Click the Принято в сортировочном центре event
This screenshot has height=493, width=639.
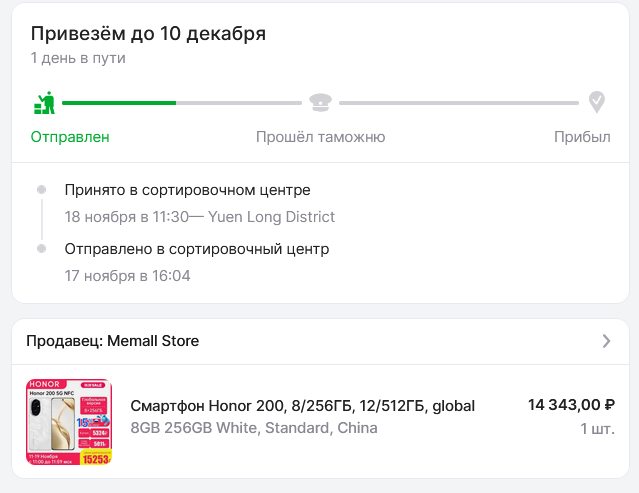pos(187,190)
